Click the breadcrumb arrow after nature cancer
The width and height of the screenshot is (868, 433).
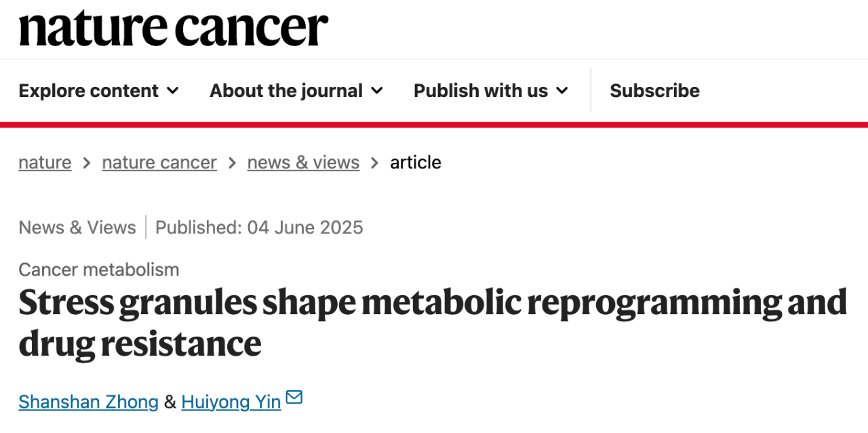pyautogui.click(x=232, y=163)
